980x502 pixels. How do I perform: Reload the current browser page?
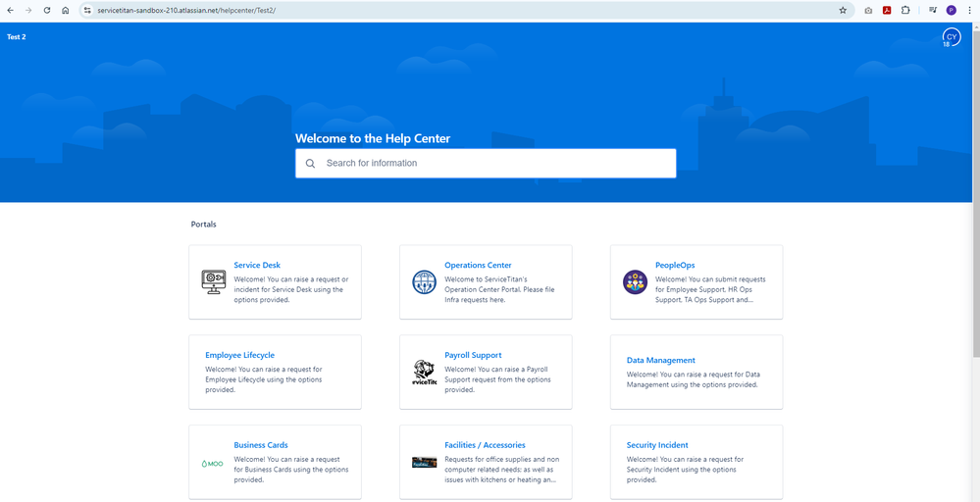click(47, 10)
